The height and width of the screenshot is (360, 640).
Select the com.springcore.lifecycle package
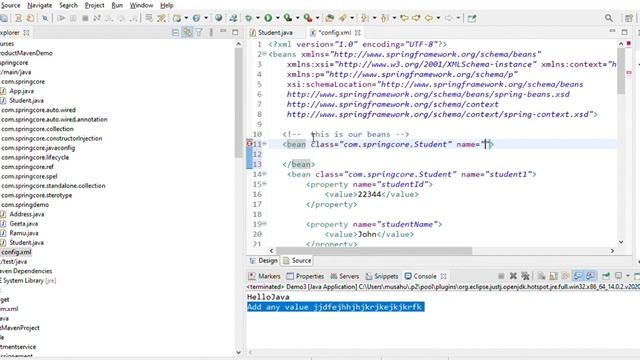pyautogui.click(x=35, y=157)
